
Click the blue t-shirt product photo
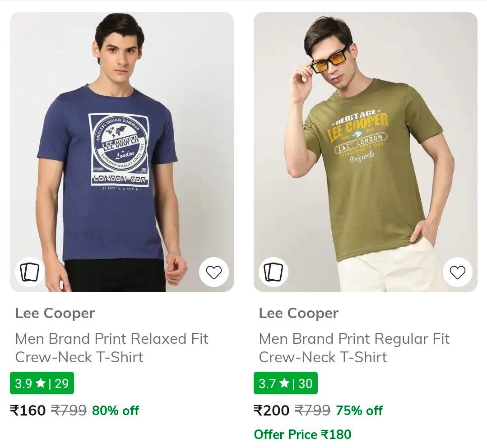[x=122, y=149]
